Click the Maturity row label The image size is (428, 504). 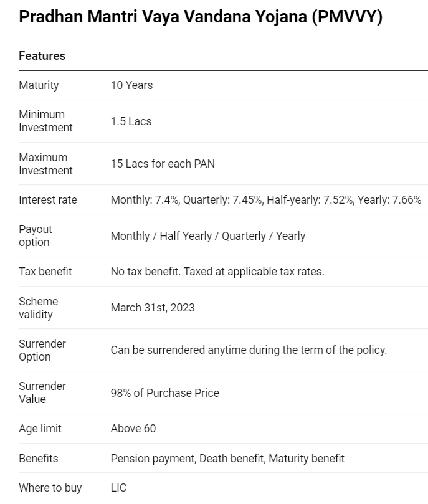pyautogui.click(x=39, y=85)
